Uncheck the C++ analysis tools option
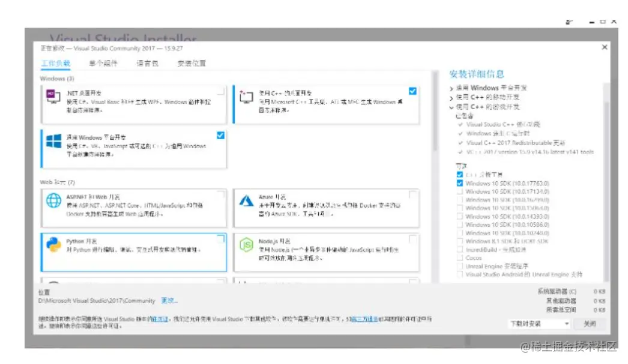The image size is (628, 364). click(460, 175)
